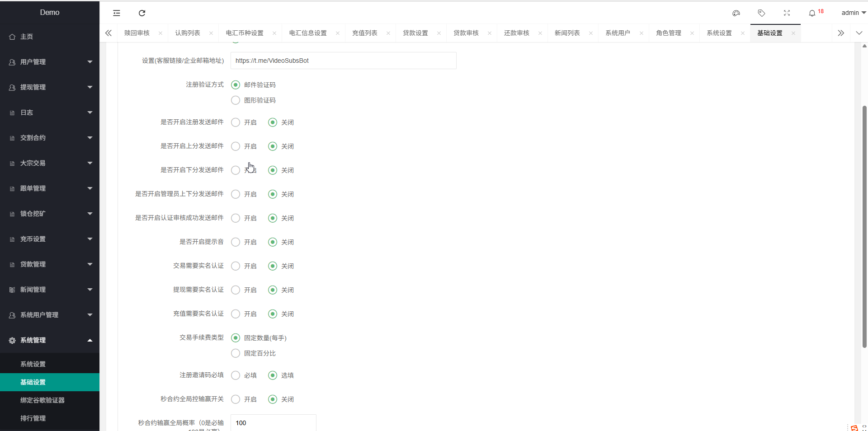Click the customer service link input field
The height and width of the screenshot is (431, 868).
pos(343,61)
